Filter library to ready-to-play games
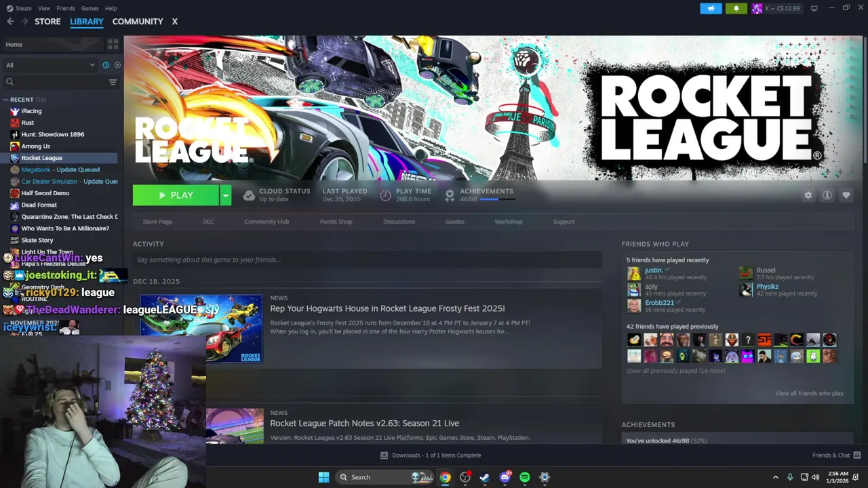Viewport: 868px width, 488px height. click(117, 65)
